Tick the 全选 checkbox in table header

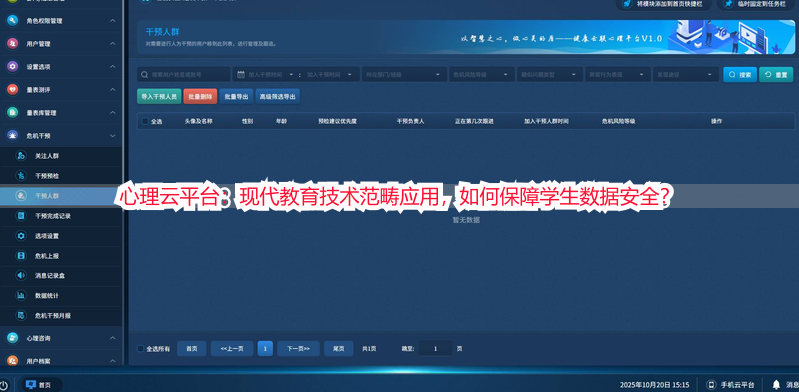145,121
